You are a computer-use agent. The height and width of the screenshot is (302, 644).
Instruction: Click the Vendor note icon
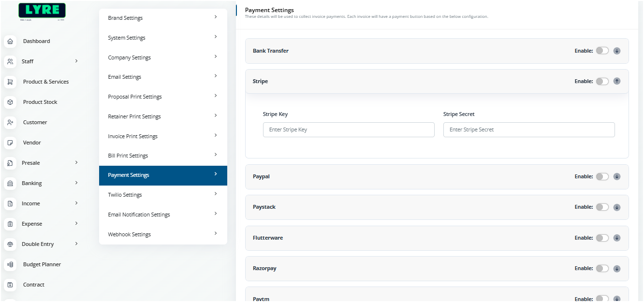10,143
